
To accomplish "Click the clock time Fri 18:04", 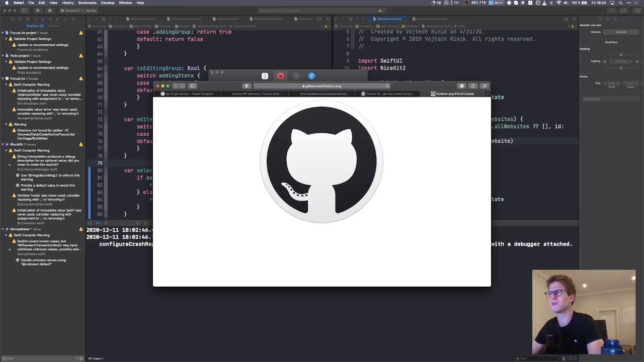I will 599,3.
